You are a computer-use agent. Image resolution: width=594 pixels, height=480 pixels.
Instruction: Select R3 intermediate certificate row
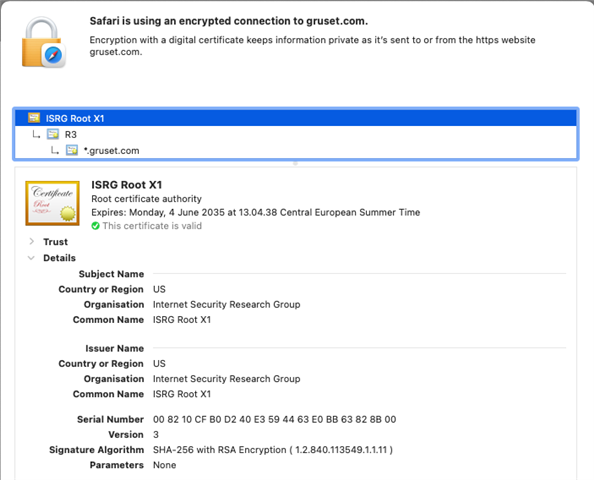[x=295, y=134]
